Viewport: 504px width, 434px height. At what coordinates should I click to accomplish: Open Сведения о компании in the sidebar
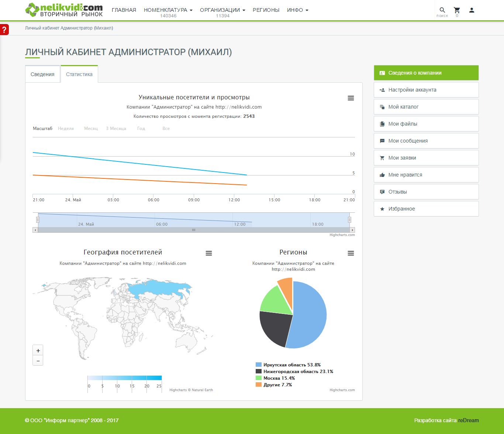point(426,73)
